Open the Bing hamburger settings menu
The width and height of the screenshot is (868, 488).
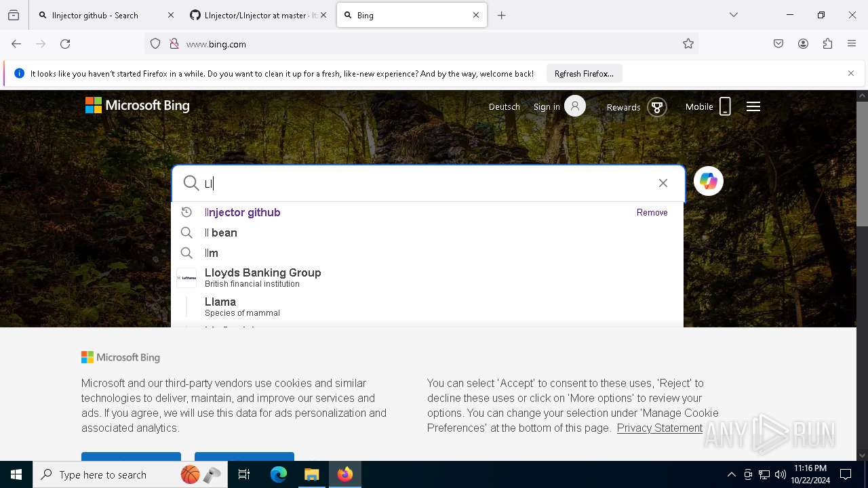[x=753, y=106]
